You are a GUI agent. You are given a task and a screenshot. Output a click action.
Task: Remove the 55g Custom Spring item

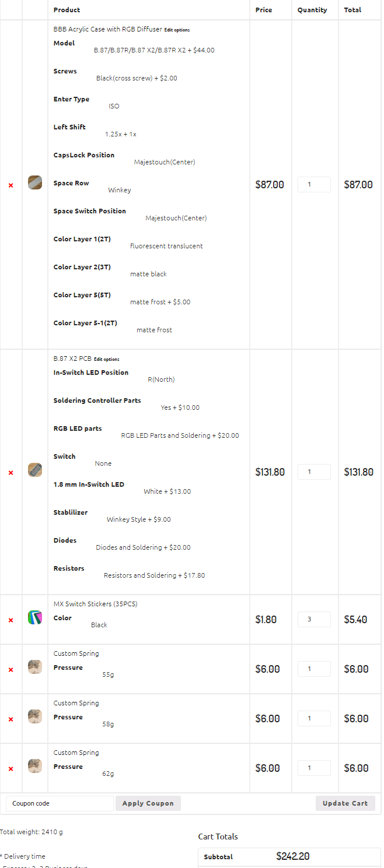coord(11,670)
